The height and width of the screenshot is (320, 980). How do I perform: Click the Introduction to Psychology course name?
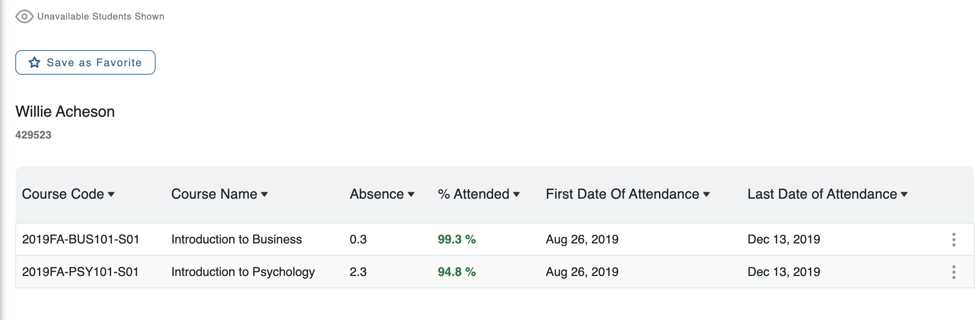click(x=243, y=272)
